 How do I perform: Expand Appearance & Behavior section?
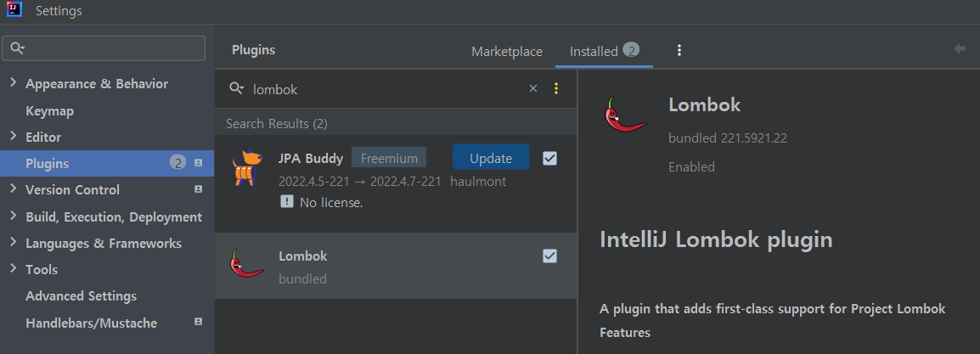click(x=13, y=83)
